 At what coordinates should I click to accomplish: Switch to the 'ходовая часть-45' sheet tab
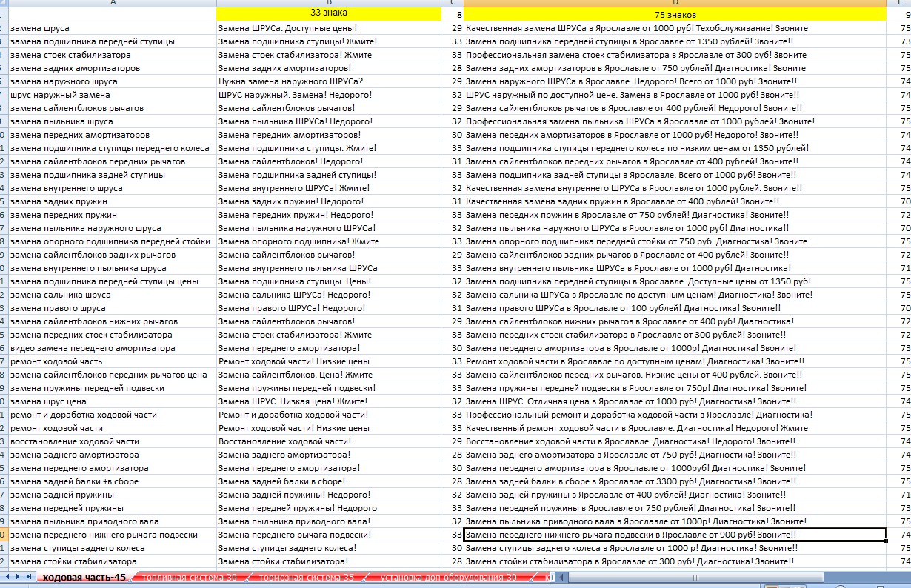click(x=84, y=577)
